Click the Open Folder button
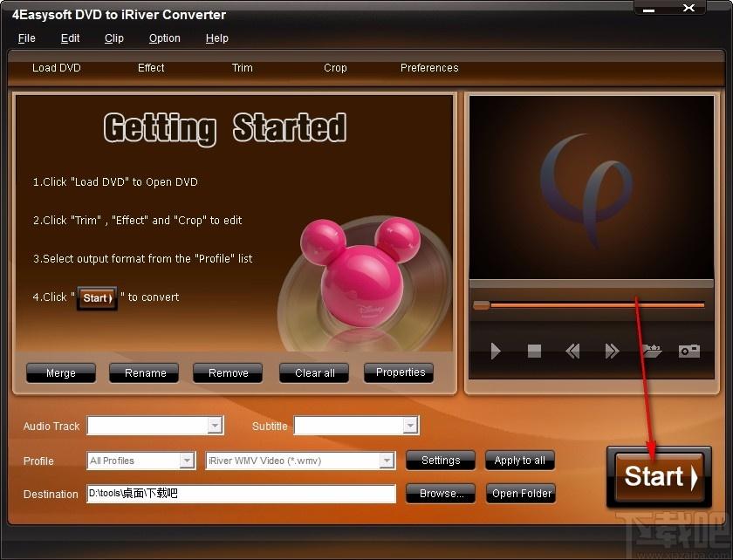This screenshot has height=560, width=733. click(521, 493)
